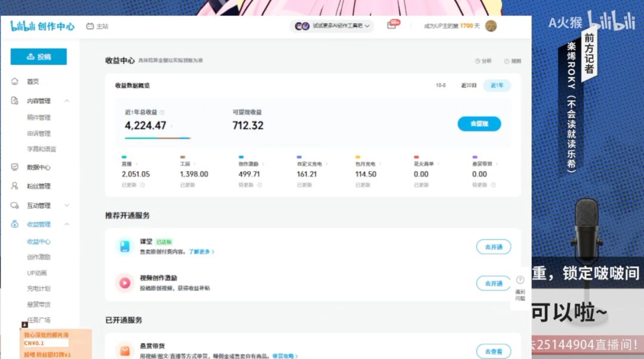This screenshot has height=359, width=644.
Task: Click the info icon beside 近1年总收益
Action: click(162, 112)
